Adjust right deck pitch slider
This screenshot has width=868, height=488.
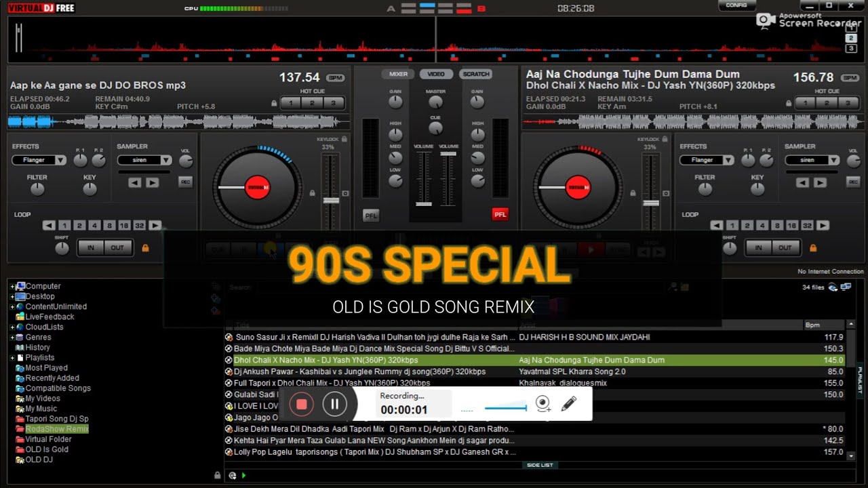(x=651, y=203)
